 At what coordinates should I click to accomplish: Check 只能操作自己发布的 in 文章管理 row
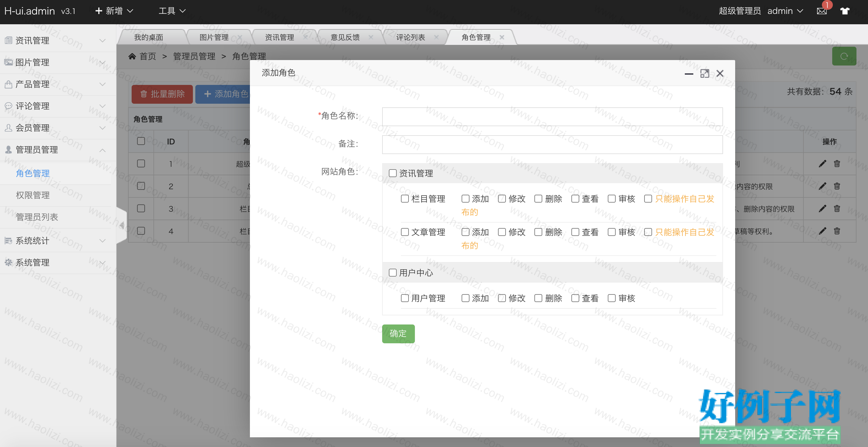(648, 232)
